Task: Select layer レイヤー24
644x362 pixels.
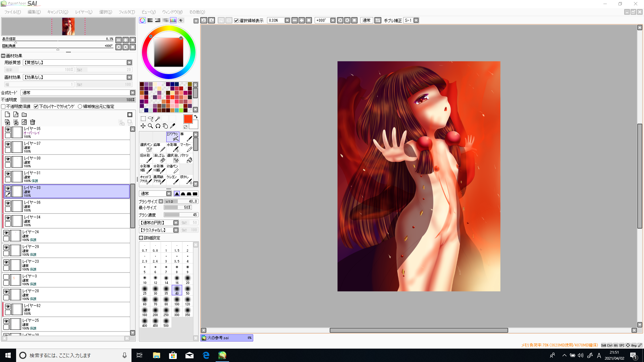Action: (66, 236)
